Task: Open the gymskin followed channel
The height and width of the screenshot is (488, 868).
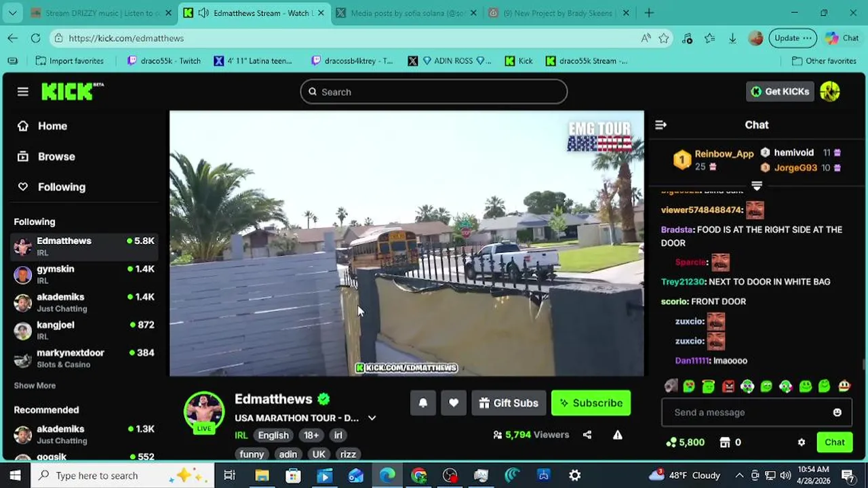Action: 85,274
